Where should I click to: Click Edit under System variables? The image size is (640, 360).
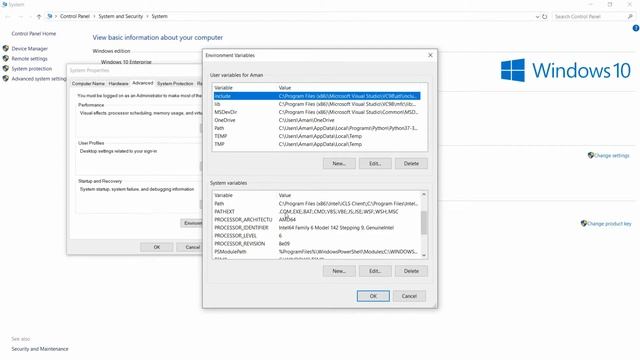375,271
